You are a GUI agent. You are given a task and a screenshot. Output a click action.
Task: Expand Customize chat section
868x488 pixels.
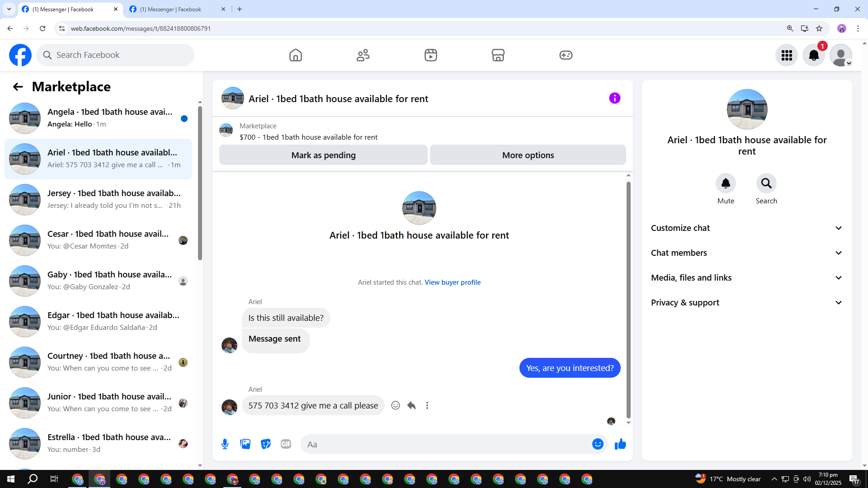point(747,228)
